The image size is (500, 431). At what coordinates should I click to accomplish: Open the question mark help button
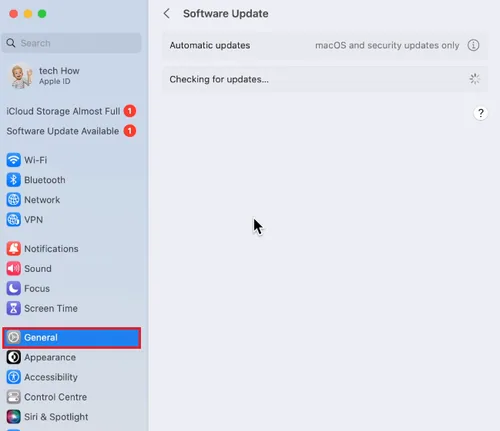pyautogui.click(x=480, y=113)
